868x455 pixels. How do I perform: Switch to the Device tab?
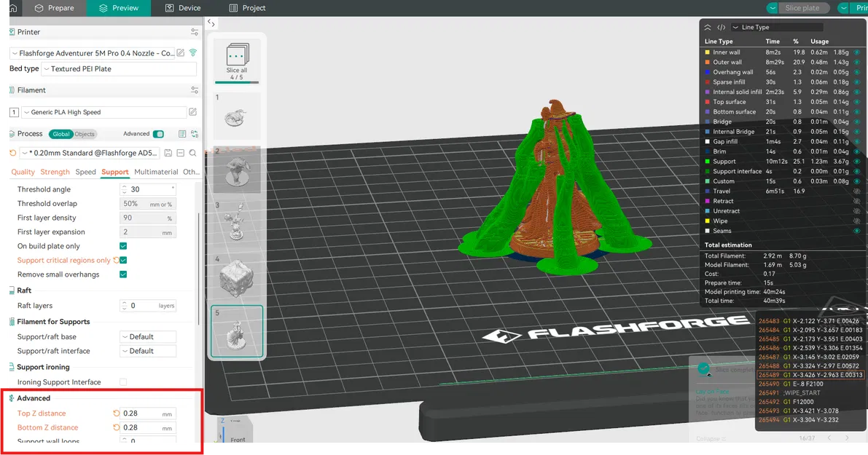[x=183, y=8]
